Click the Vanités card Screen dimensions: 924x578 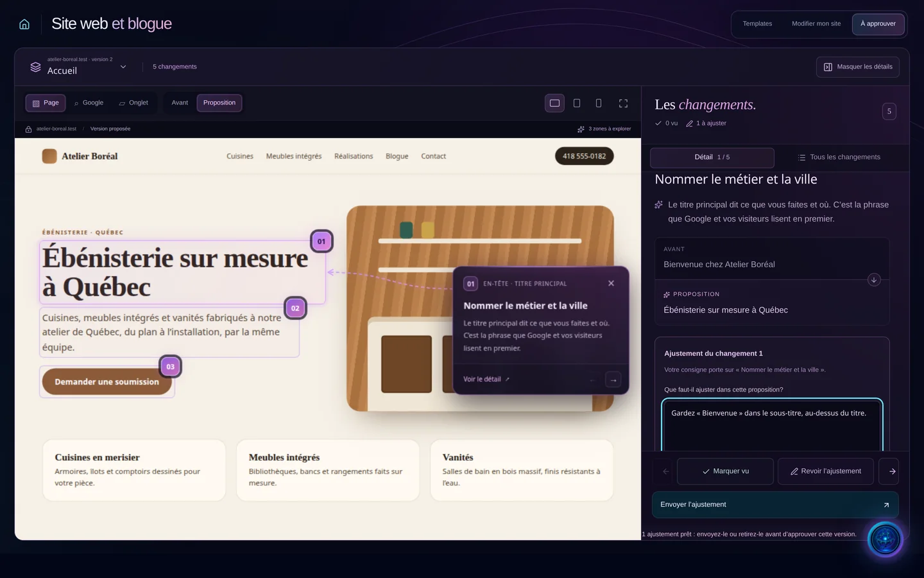[522, 470]
